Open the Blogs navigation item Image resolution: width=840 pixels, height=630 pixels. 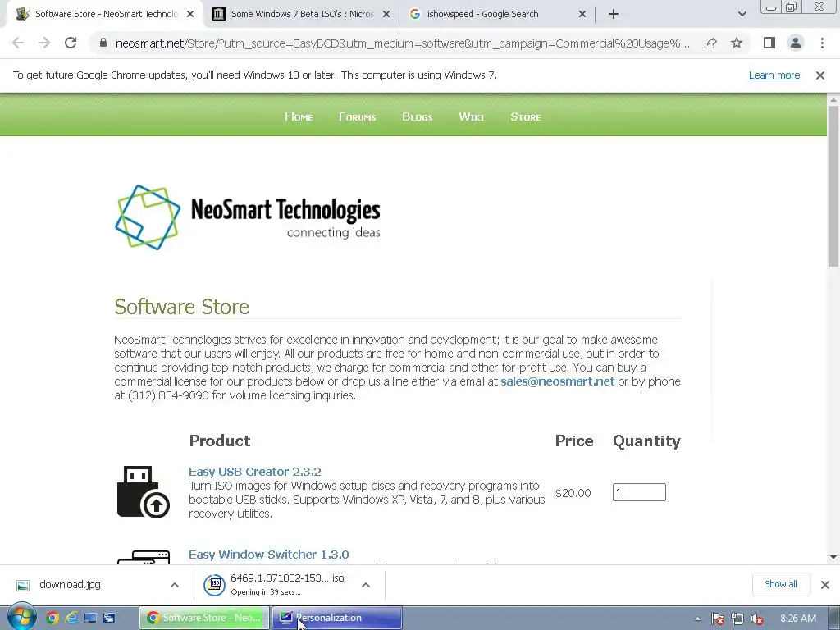point(418,116)
